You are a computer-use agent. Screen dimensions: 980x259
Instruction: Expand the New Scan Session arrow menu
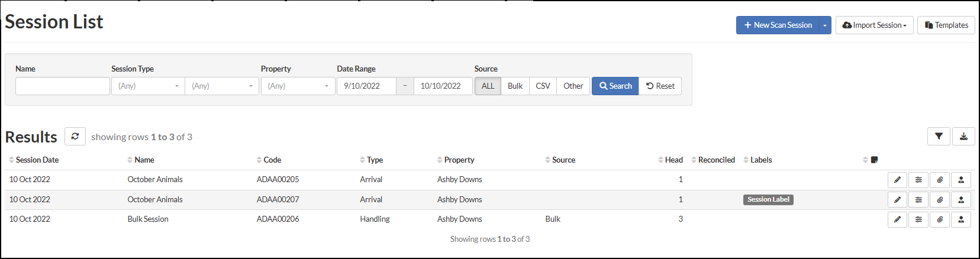(x=825, y=25)
